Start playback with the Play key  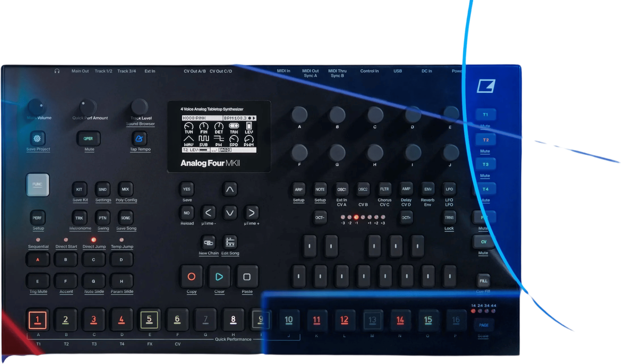[219, 277]
